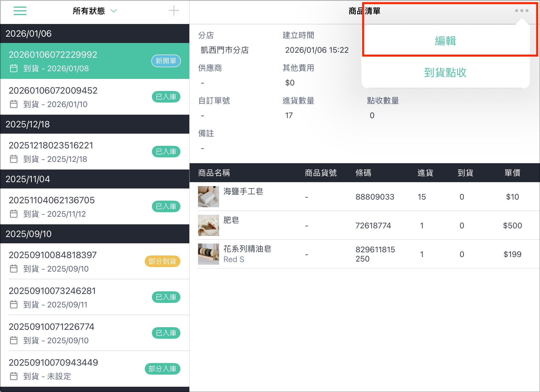Open order 20250910070943449
This screenshot has width=540, height=392.
95,369
